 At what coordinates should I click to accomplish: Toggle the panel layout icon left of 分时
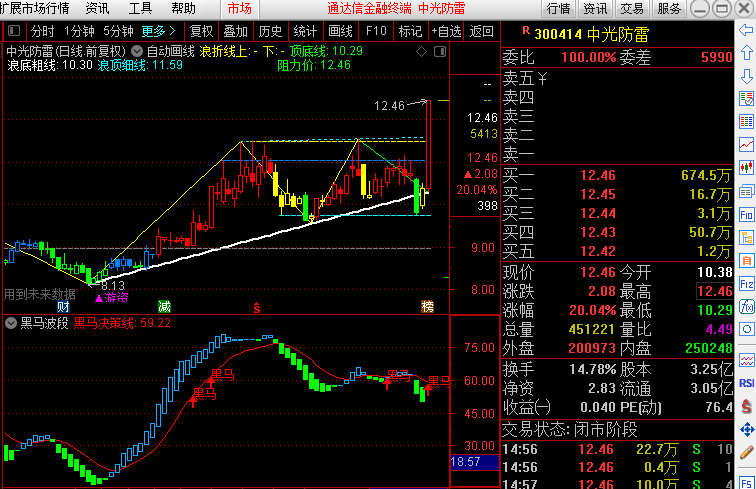click(x=14, y=31)
